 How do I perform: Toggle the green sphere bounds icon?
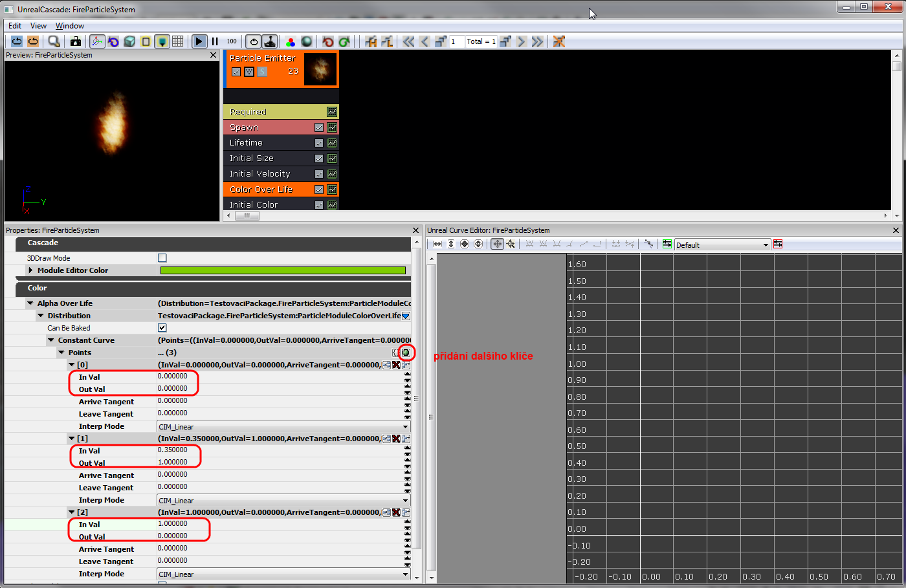[307, 41]
